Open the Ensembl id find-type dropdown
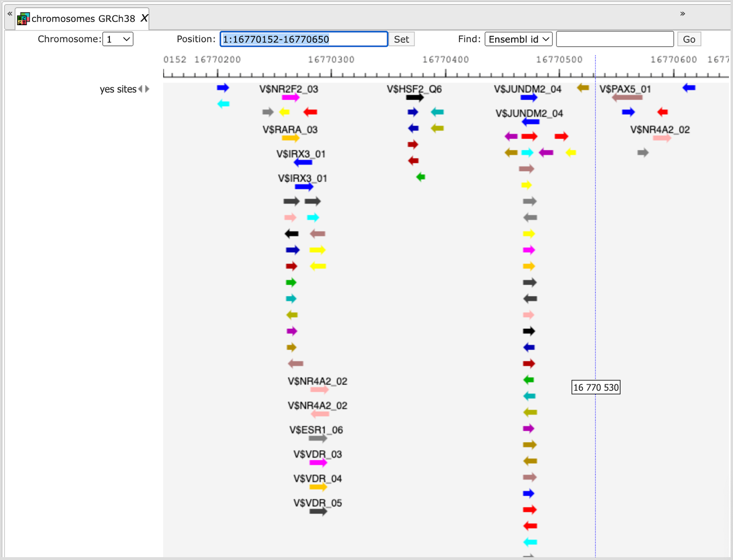 [x=519, y=39]
